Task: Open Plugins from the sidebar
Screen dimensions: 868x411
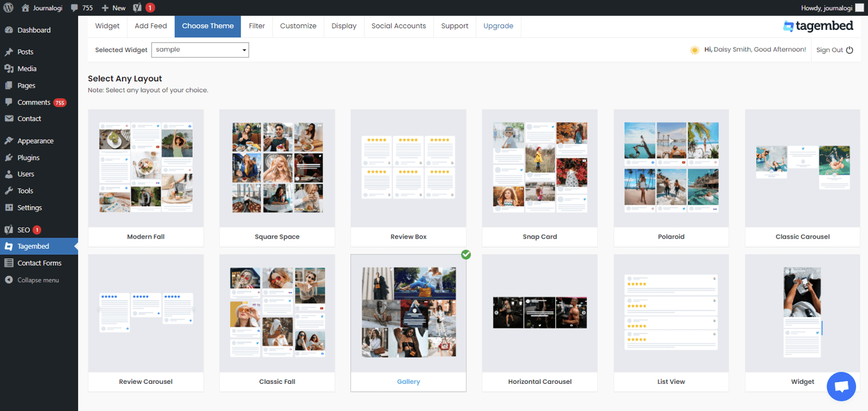Action: click(28, 158)
